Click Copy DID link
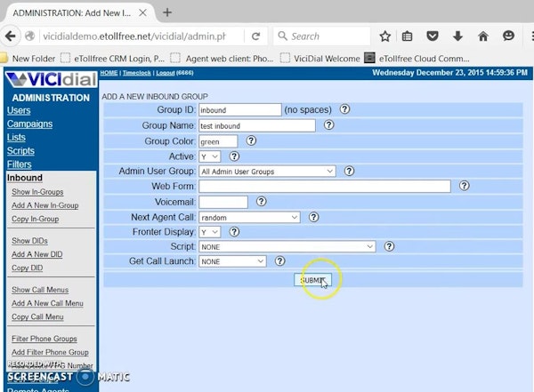Screen dimensions: 534x392 pyautogui.click(x=28, y=268)
